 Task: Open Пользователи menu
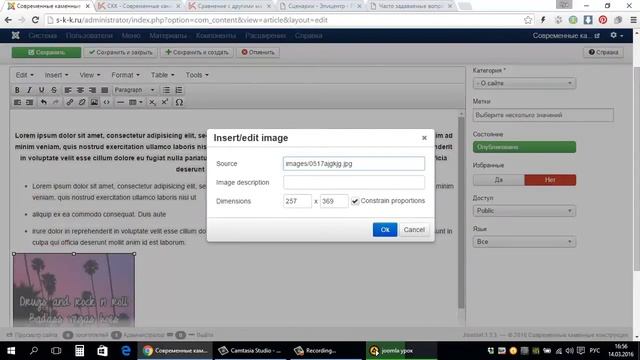coord(89,36)
